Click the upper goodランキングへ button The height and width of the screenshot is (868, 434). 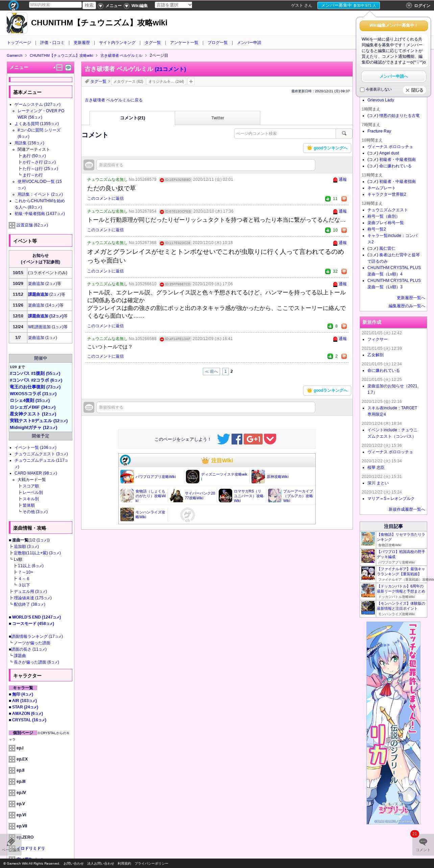click(327, 148)
